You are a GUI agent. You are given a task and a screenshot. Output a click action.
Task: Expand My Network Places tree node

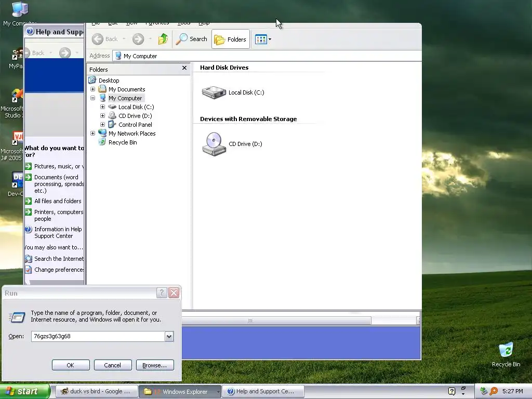[x=92, y=134]
